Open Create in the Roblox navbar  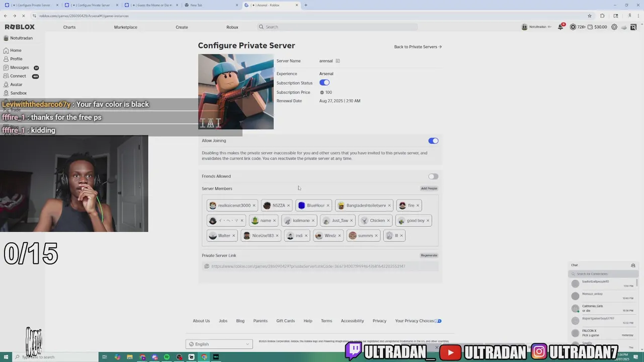click(x=182, y=27)
